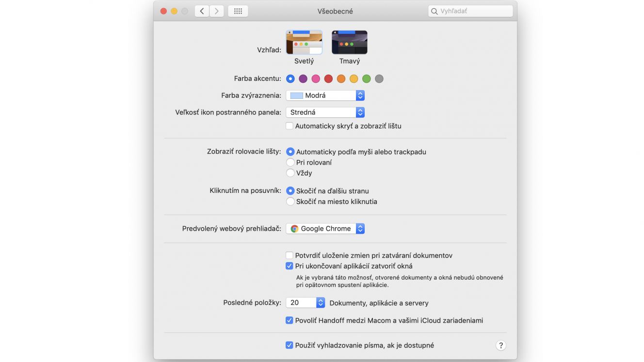This screenshot has width=644, height=362.
Task: Pick the green accent color
Action: [x=367, y=79]
